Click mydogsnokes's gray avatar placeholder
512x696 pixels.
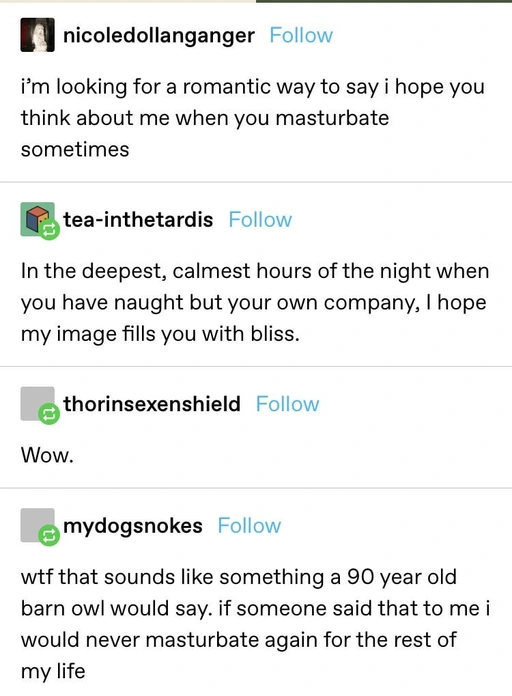(x=37, y=525)
